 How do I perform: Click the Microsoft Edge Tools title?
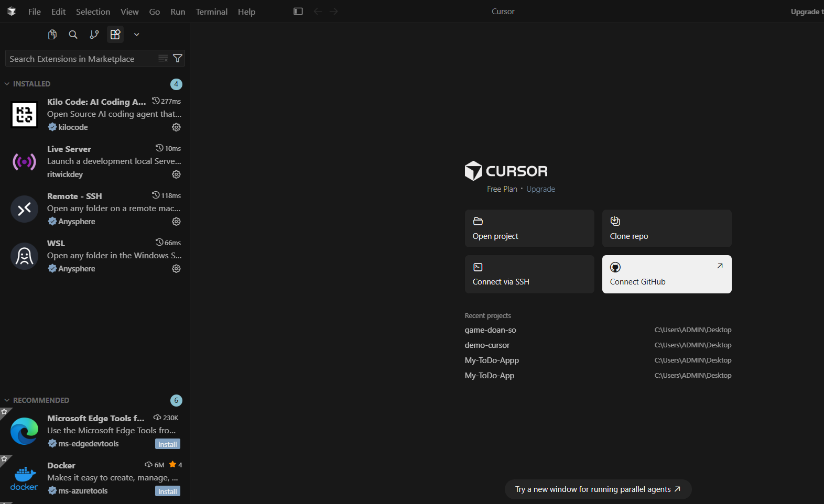pos(96,418)
